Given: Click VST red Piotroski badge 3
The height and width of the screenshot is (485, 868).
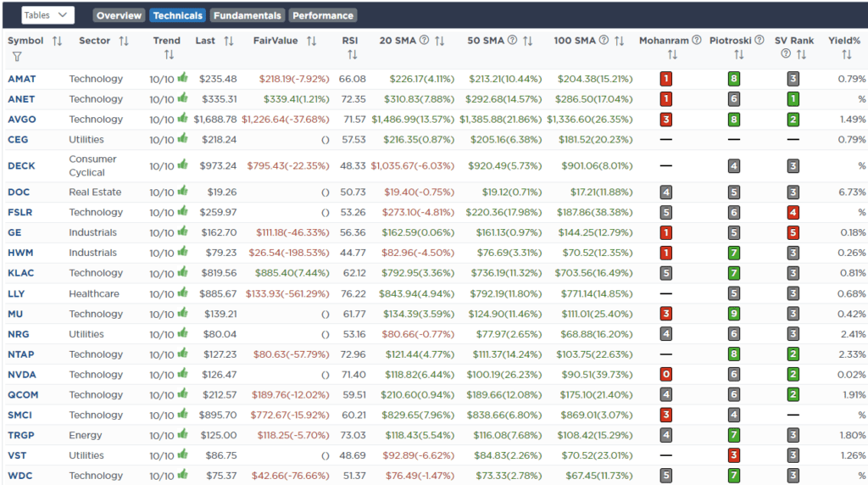Looking at the screenshot, I should tap(734, 455).
